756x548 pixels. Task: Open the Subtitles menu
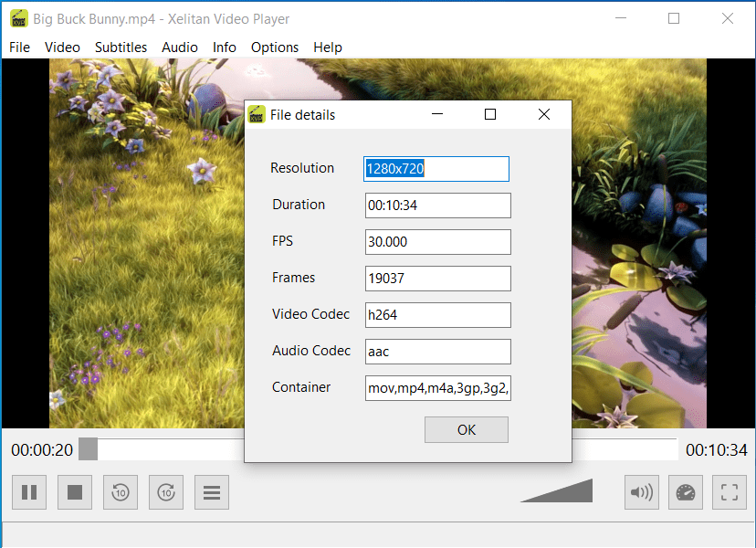pos(121,47)
